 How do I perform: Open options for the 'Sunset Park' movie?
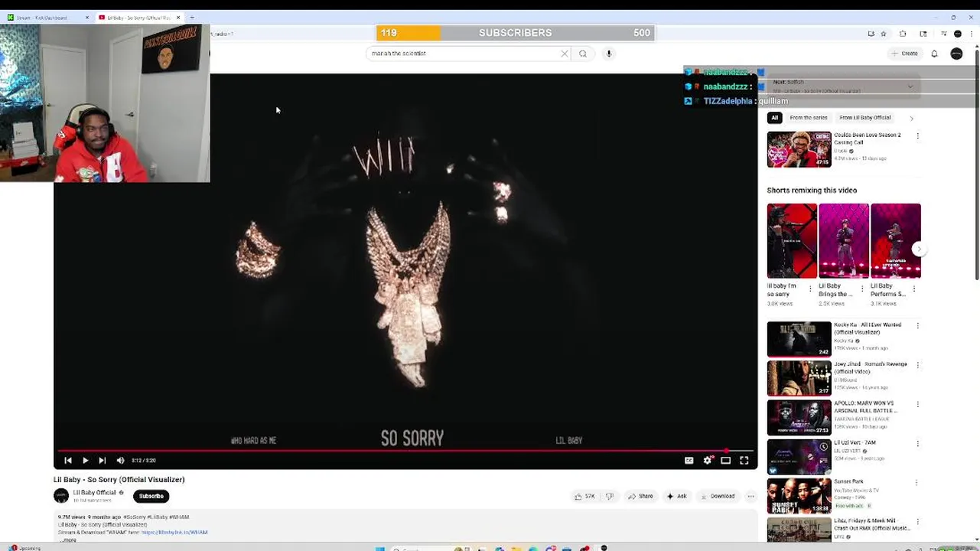coord(917,483)
